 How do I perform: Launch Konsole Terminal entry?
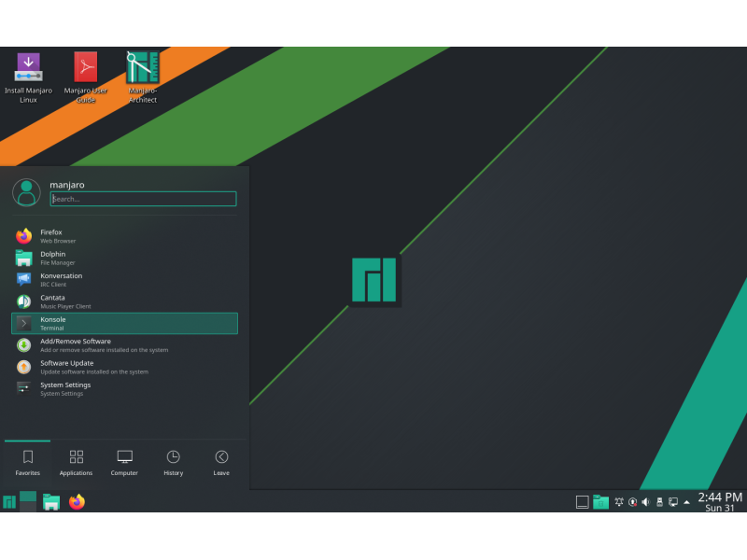point(124,323)
